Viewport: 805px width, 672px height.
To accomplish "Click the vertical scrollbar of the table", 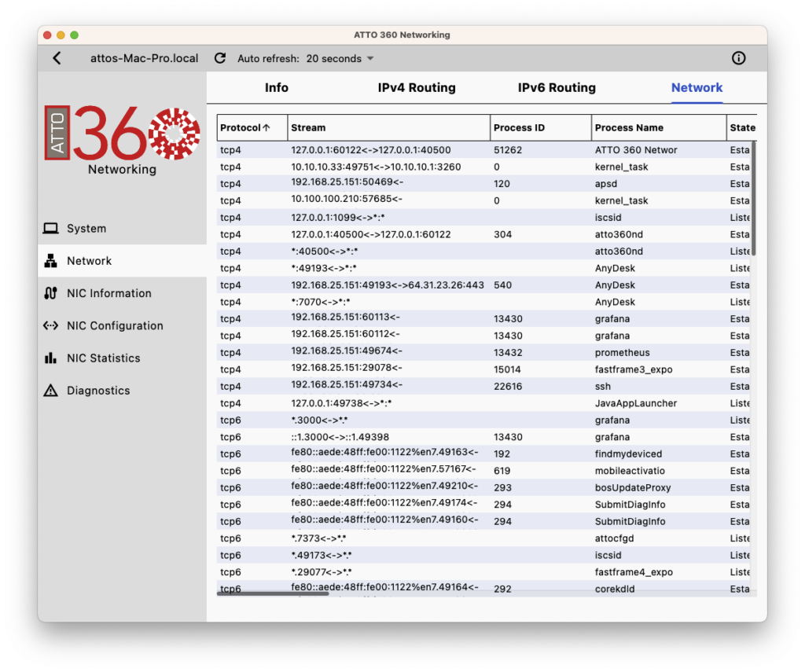I will 753,196.
